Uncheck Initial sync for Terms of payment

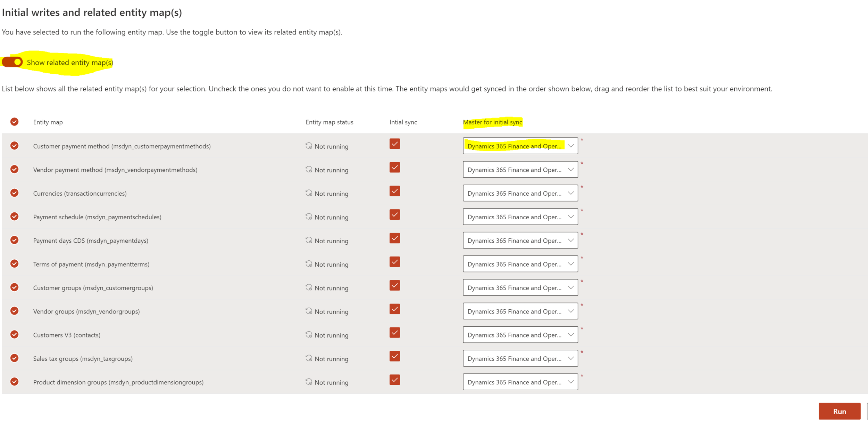click(395, 262)
